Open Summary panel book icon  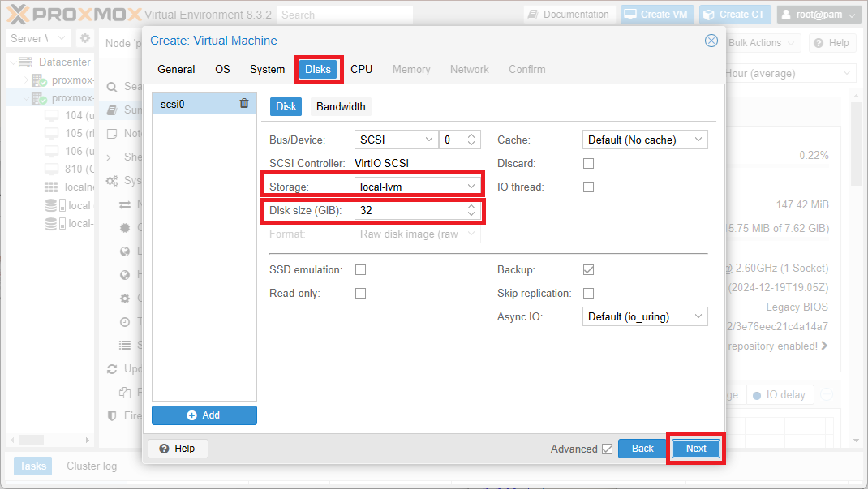pos(112,110)
